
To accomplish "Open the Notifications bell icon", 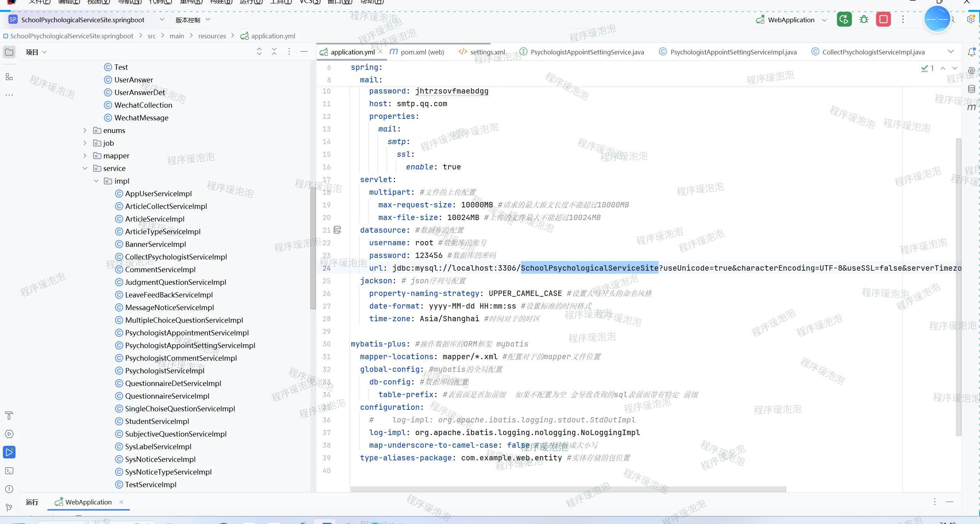I will 971,52.
